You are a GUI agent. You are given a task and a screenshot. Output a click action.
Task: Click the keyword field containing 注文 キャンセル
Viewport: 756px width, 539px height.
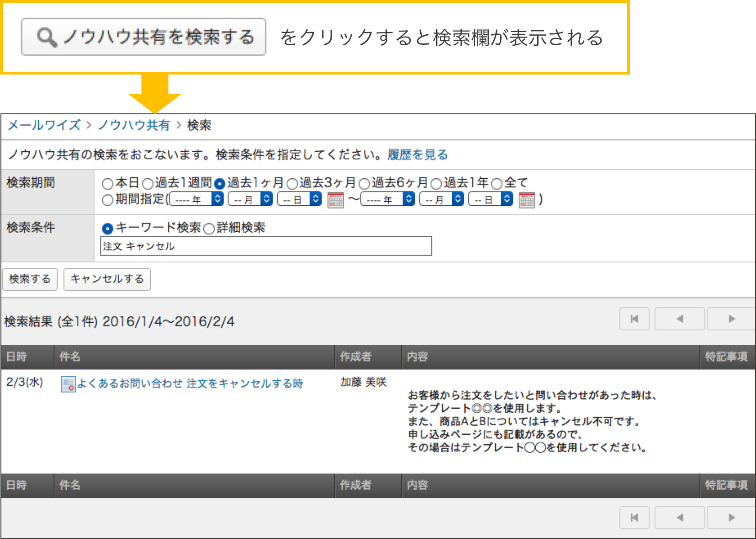(x=266, y=246)
